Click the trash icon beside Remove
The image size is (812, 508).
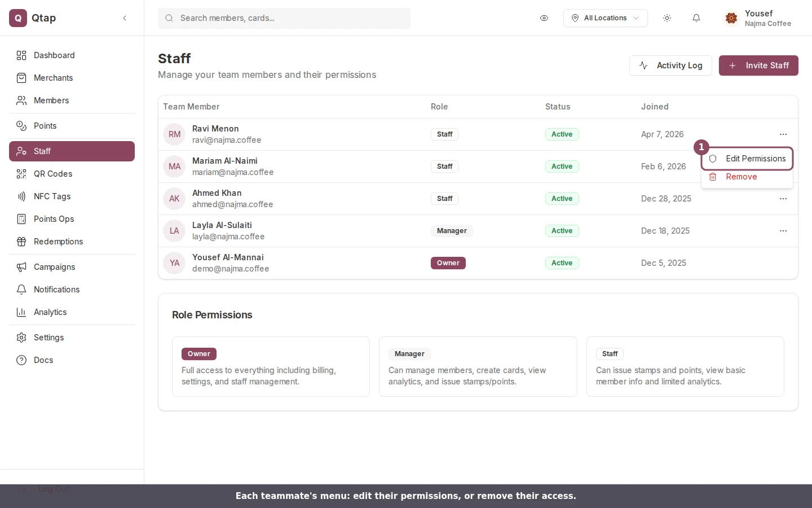click(713, 177)
